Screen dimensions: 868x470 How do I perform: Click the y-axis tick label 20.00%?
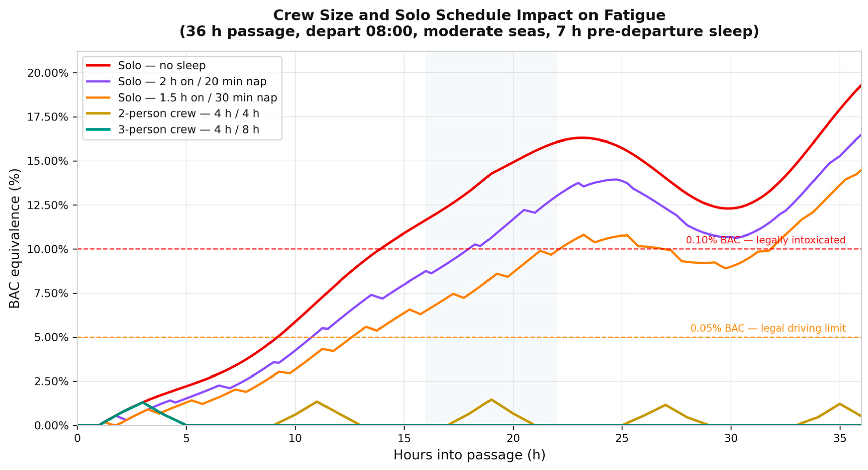coord(48,73)
